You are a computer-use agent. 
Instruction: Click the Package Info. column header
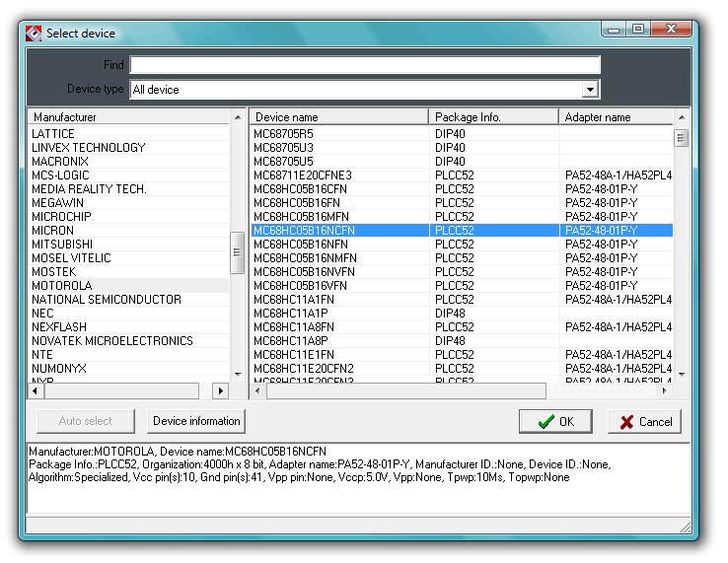[493, 117]
